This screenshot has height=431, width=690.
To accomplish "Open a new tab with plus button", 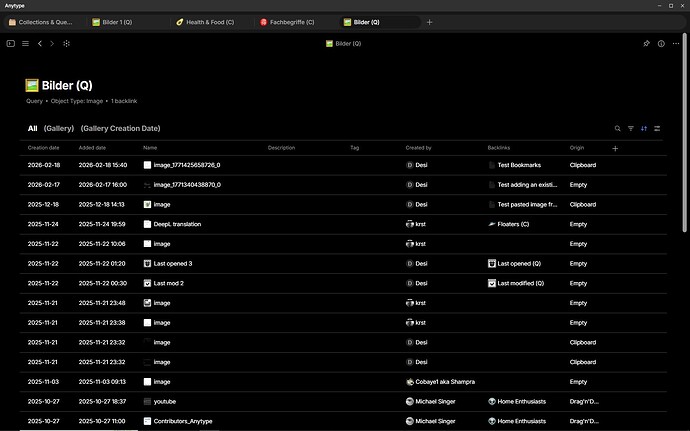I will coord(429,22).
